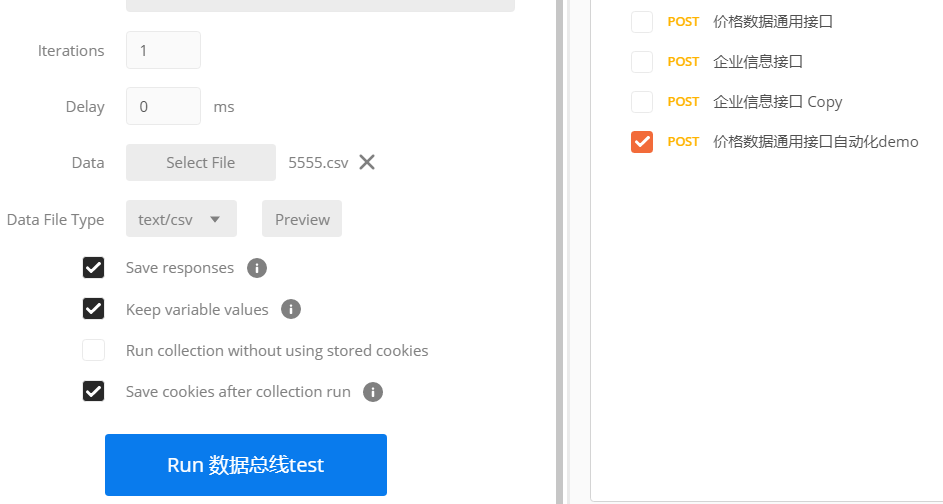This screenshot has width=943, height=504.
Task: Click info icon for Save cookies option
Action: pos(373,392)
